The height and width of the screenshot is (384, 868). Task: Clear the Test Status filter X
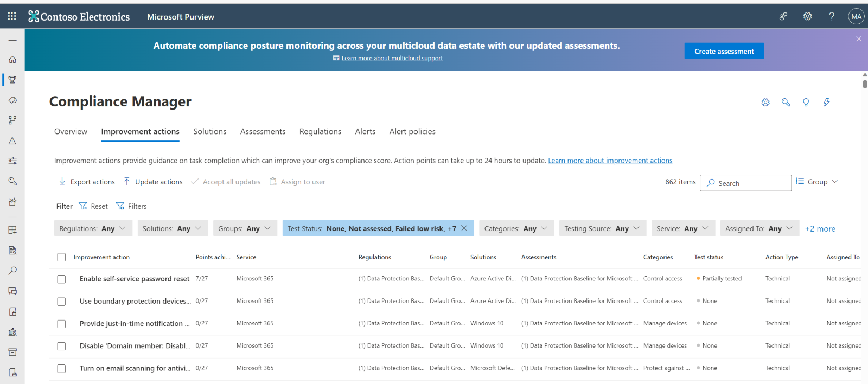click(x=464, y=228)
